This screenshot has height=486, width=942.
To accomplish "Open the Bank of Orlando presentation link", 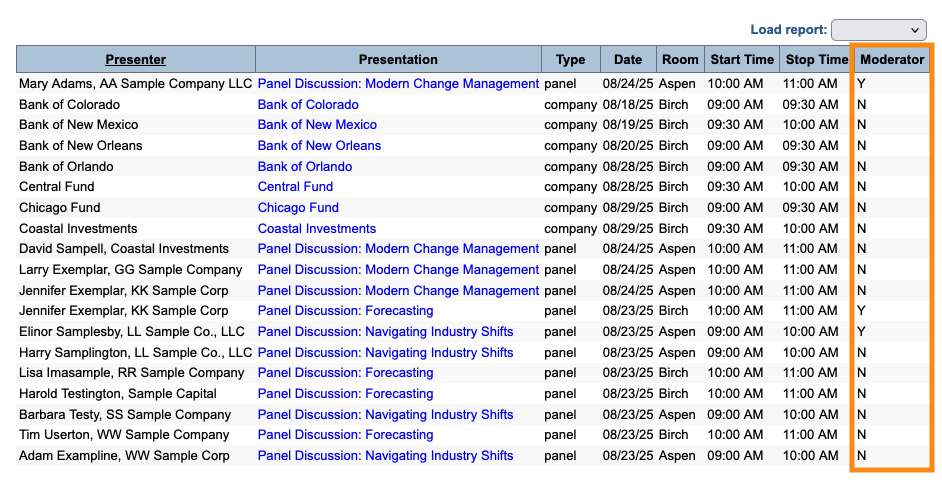I will [x=304, y=166].
